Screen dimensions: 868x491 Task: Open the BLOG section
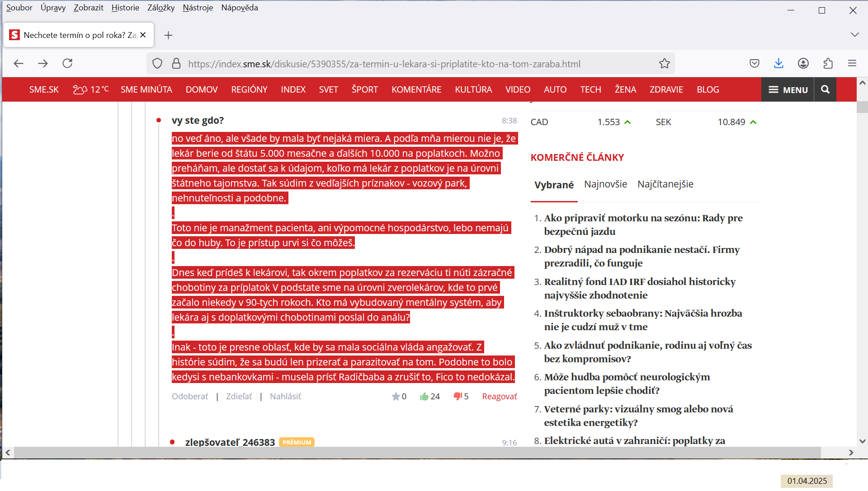(x=708, y=89)
